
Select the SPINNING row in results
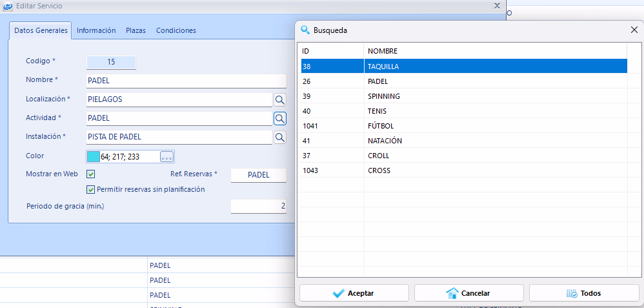384,96
